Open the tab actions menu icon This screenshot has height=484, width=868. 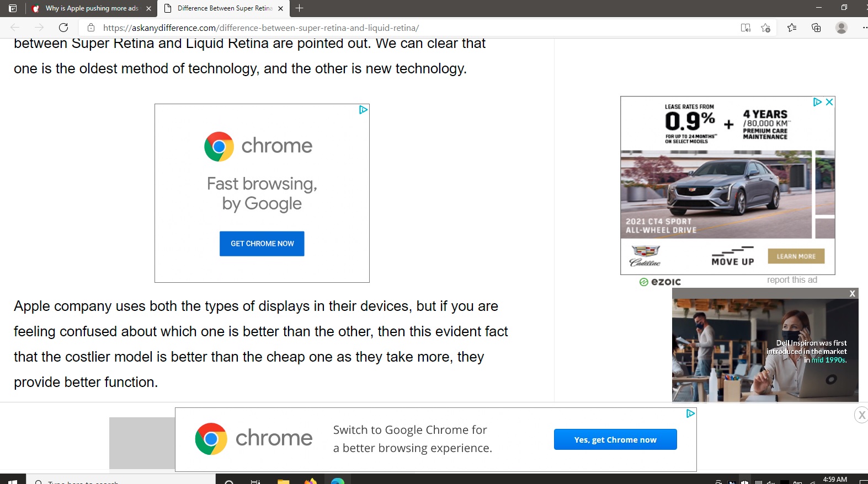[13, 8]
